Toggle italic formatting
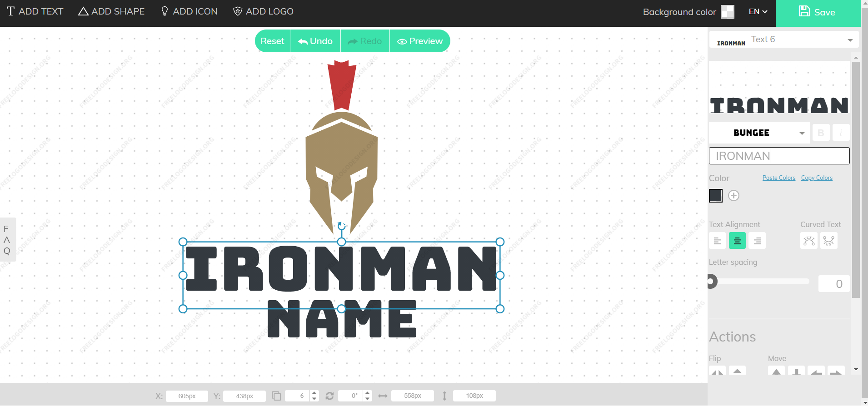The image size is (868, 406). tap(841, 133)
